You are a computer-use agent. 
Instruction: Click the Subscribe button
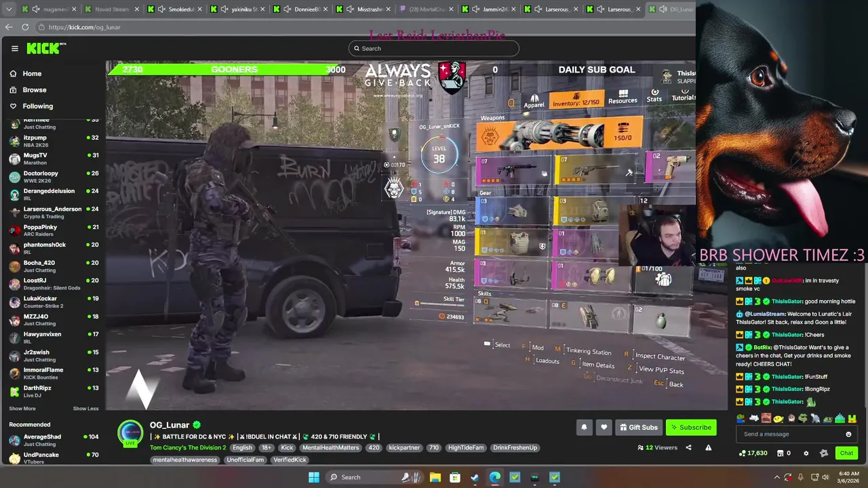pyautogui.click(x=691, y=427)
